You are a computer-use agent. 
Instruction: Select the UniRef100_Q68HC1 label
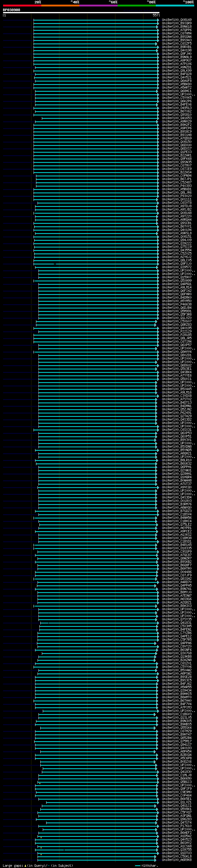click(x=176, y=91)
